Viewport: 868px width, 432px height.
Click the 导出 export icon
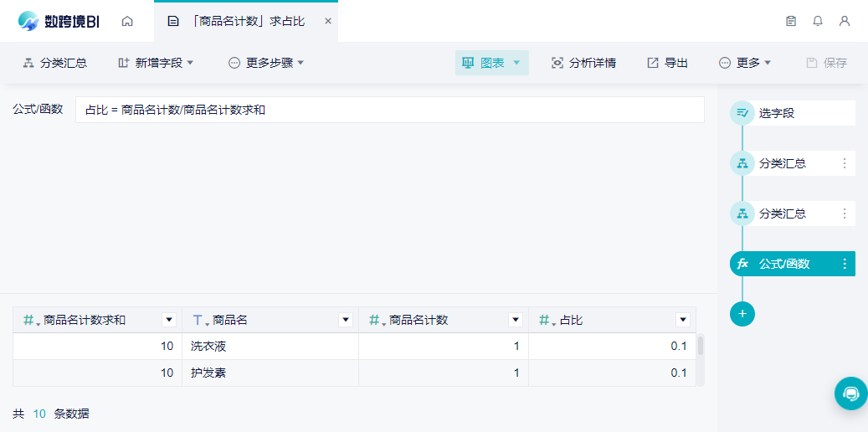click(x=653, y=63)
